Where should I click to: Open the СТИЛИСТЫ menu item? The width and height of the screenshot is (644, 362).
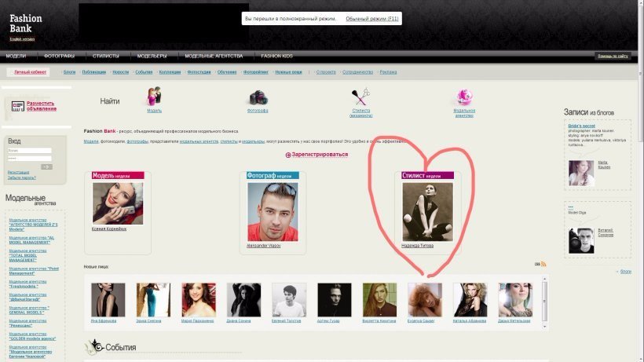pos(105,56)
